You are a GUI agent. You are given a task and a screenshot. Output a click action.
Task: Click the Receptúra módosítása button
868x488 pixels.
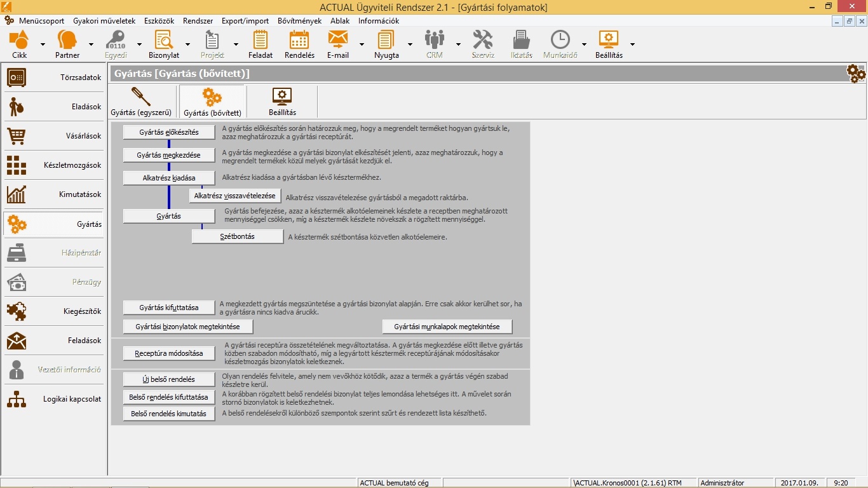pyautogui.click(x=169, y=353)
